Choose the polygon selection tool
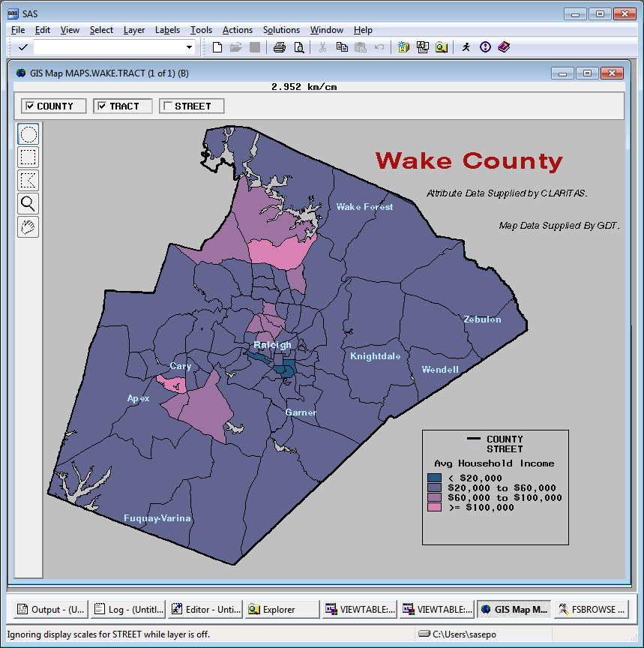 tap(28, 180)
